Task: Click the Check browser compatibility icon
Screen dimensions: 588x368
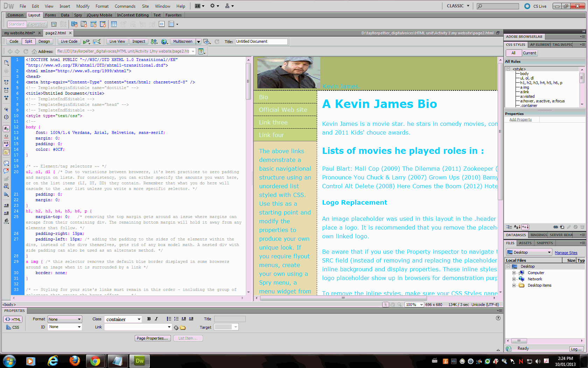Action: tap(97, 41)
